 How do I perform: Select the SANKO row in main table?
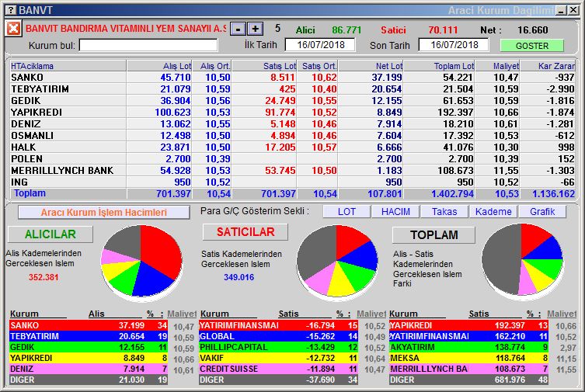[x=292, y=78]
